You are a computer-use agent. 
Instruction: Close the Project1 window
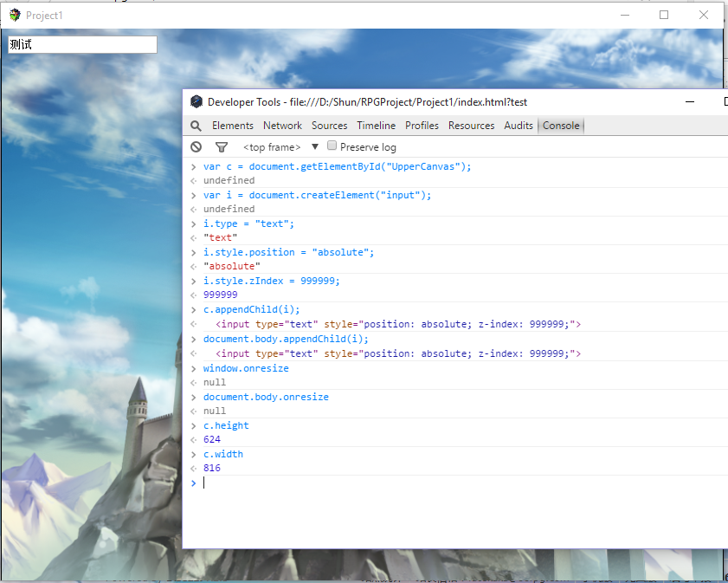pos(704,15)
